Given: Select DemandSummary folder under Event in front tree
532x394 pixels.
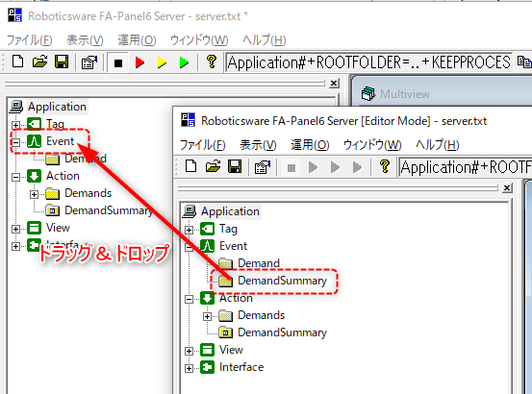Looking at the screenshot, I should tap(282, 281).
